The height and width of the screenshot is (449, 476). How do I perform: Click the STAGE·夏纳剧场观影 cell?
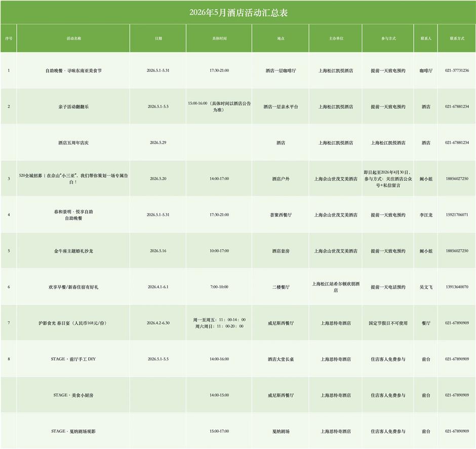[73, 431]
